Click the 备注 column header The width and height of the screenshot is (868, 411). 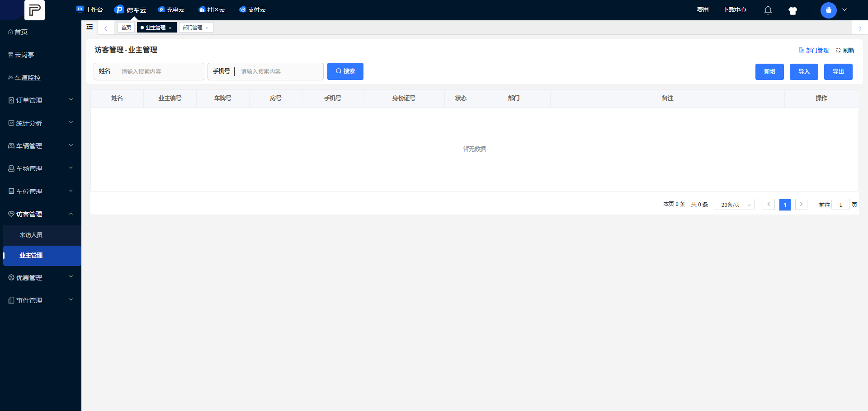click(x=667, y=98)
